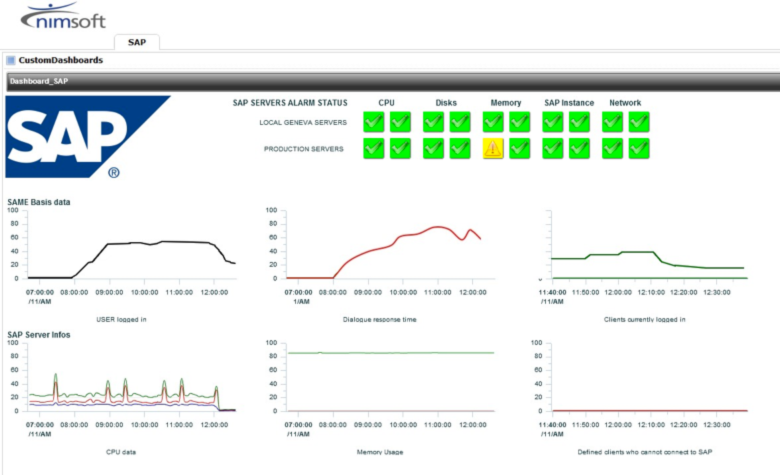Click the Dashboard_SAP title bar

[x=393, y=82]
